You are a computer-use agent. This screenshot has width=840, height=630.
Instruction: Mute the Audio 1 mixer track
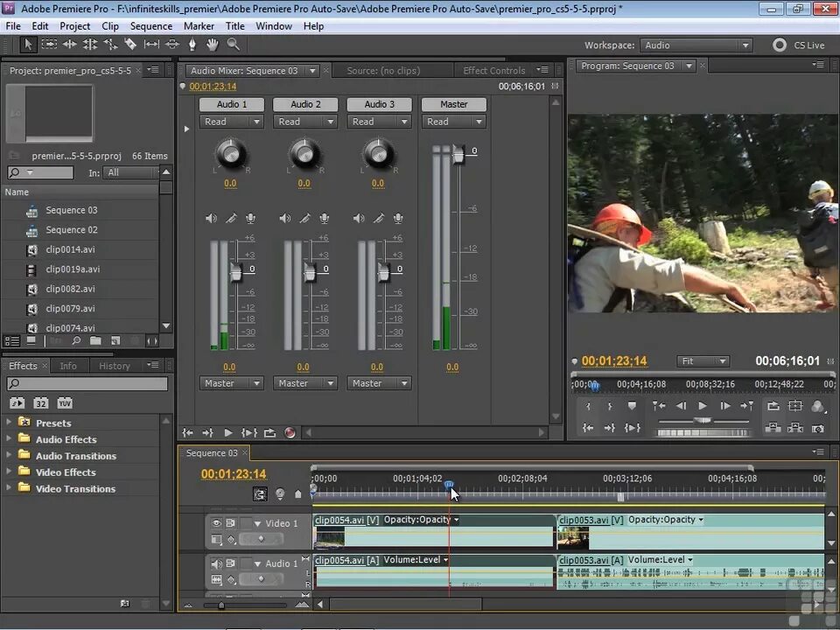pos(211,219)
